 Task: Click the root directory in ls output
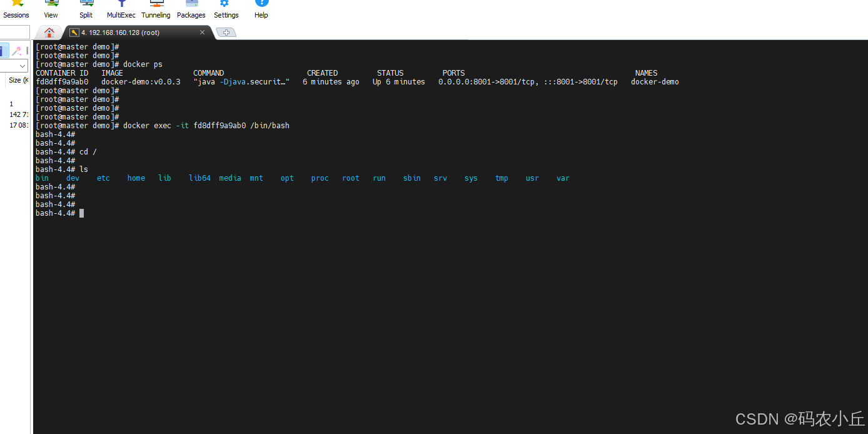(351, 178)
